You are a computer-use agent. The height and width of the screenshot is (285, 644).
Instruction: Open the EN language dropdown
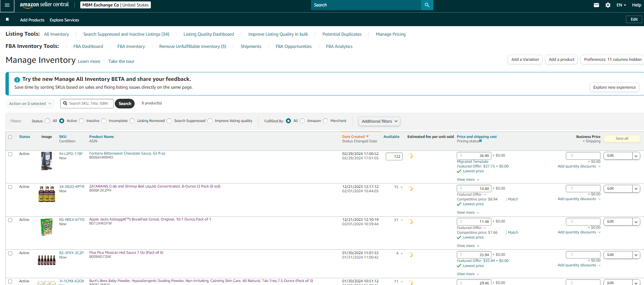tap(621, 5)
